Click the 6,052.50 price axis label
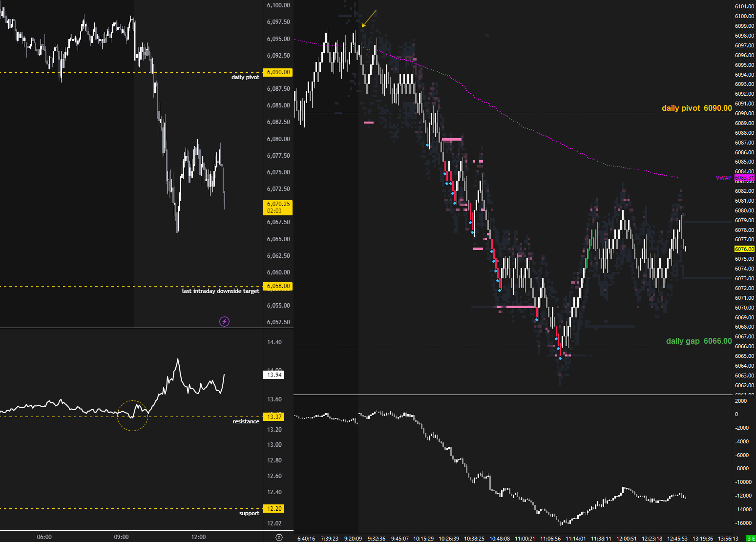 point(278,322)
